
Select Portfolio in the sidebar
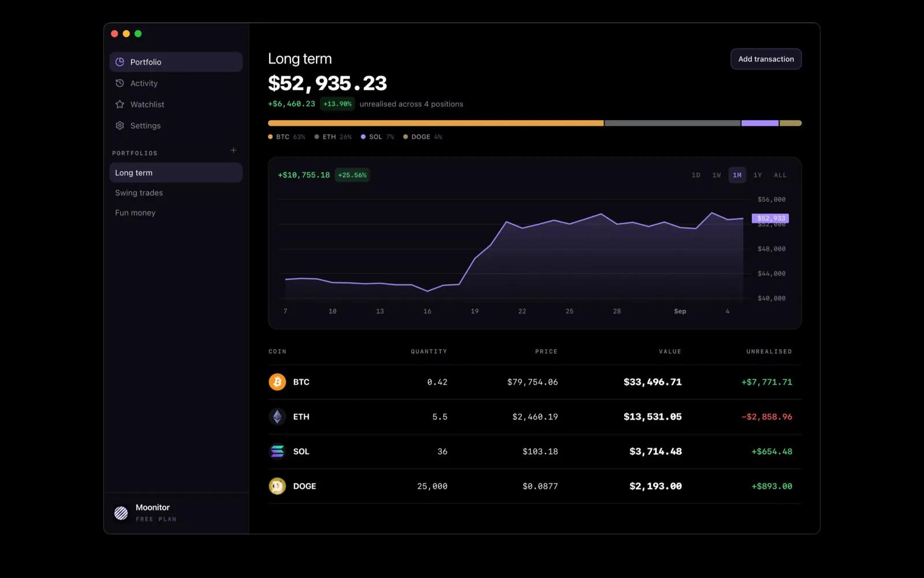click(x=176, y=62)
